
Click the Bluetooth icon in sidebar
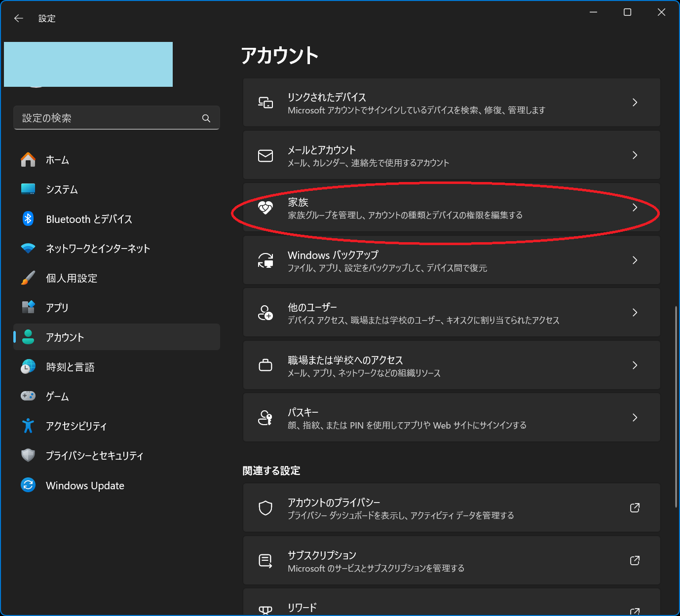click(x=28, y=219)
